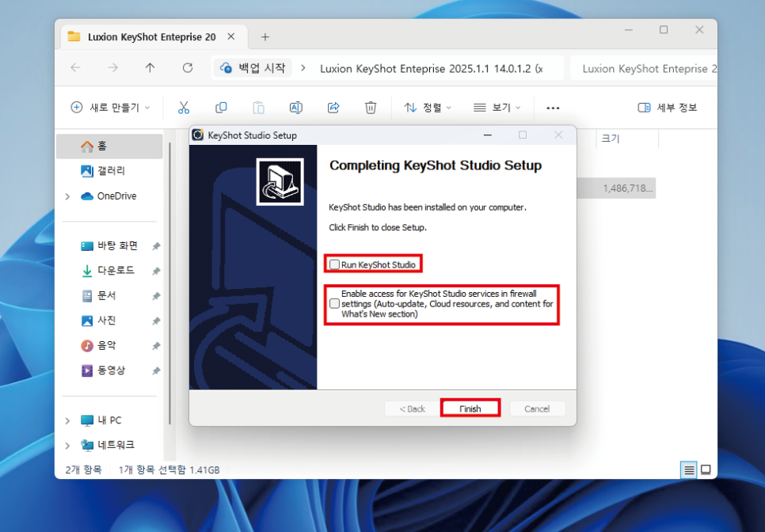Select 홈 in the navigation pane
This screenshot has width=765, height=532.
tap(109, 146)
